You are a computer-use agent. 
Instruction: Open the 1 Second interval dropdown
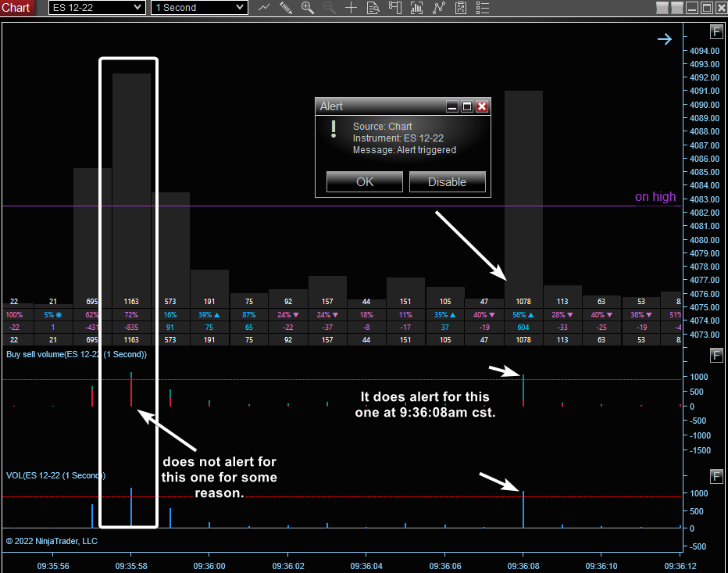199,8
